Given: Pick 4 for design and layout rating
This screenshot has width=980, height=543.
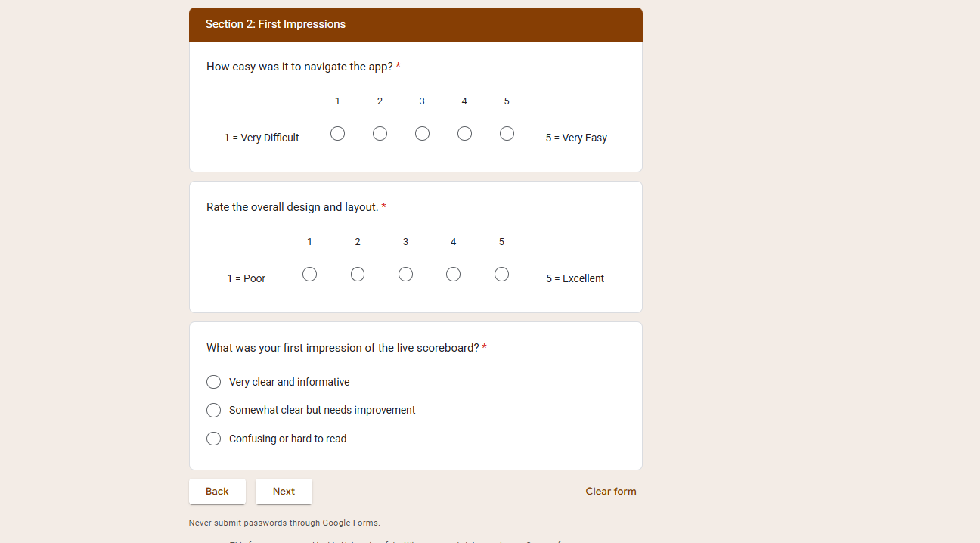Looking at the screenshot, I should point(453,275).
